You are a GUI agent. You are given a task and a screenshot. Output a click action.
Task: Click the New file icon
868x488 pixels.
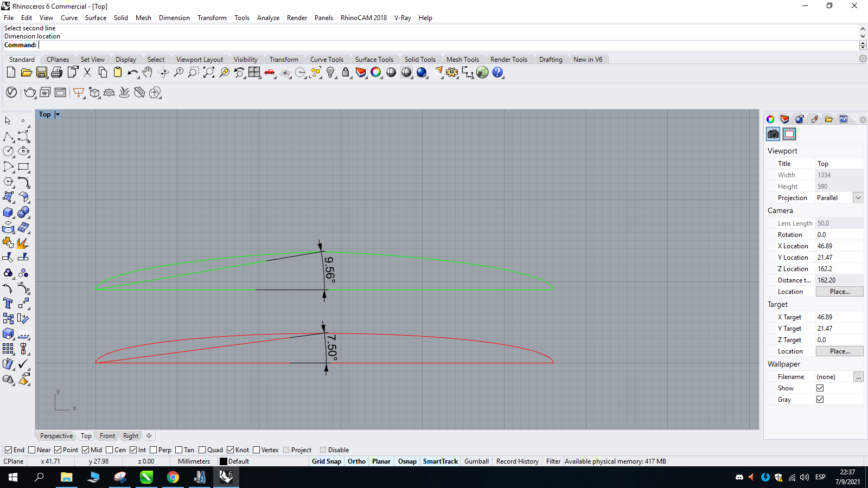click(x=11, y=72)
